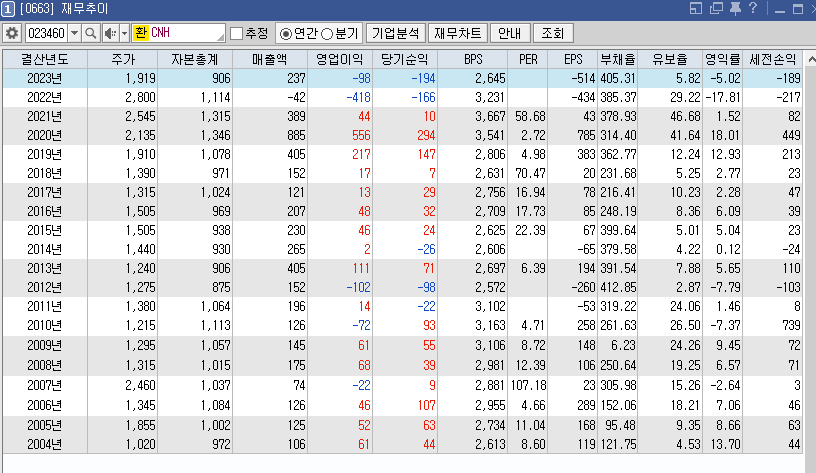816x473 pixels.
Task: Click the 주가 column header
Action: tap(122, 60)
